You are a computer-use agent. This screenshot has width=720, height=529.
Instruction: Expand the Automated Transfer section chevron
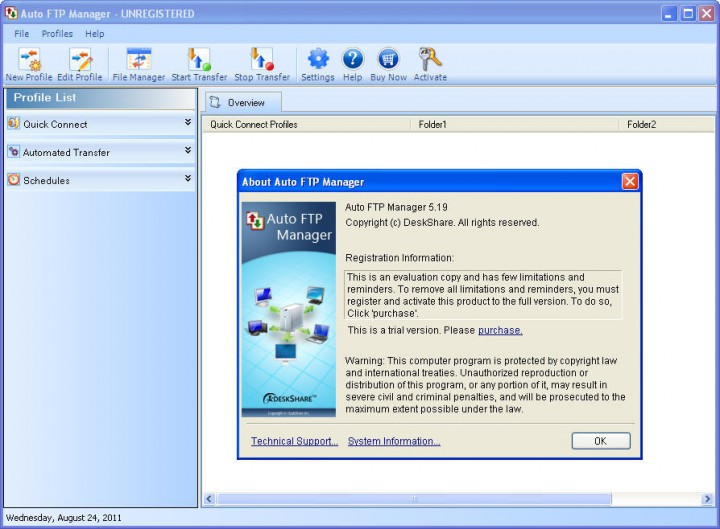coord(188,150)
